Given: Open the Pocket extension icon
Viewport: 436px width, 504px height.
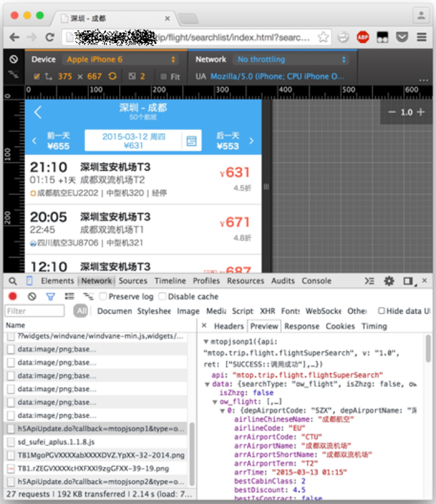Looking at the screenshot, I should coord(402,37).
